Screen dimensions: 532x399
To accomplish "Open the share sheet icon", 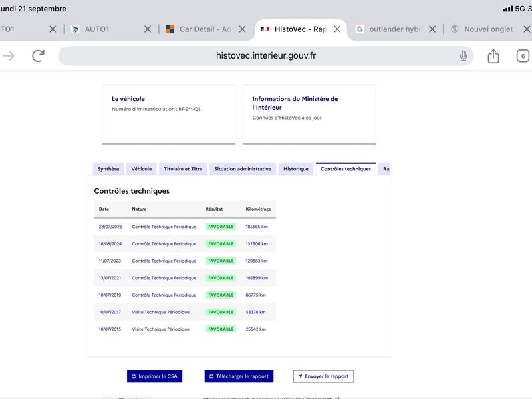I will [x=493, y=56].
